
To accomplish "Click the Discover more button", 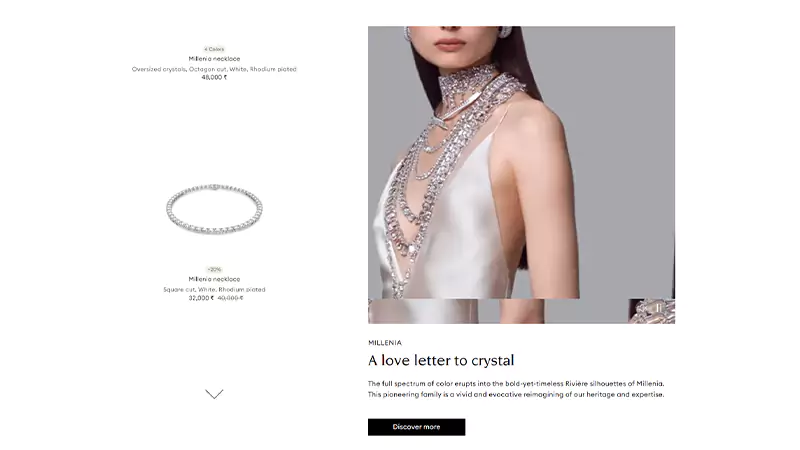I will coord(416,427).
